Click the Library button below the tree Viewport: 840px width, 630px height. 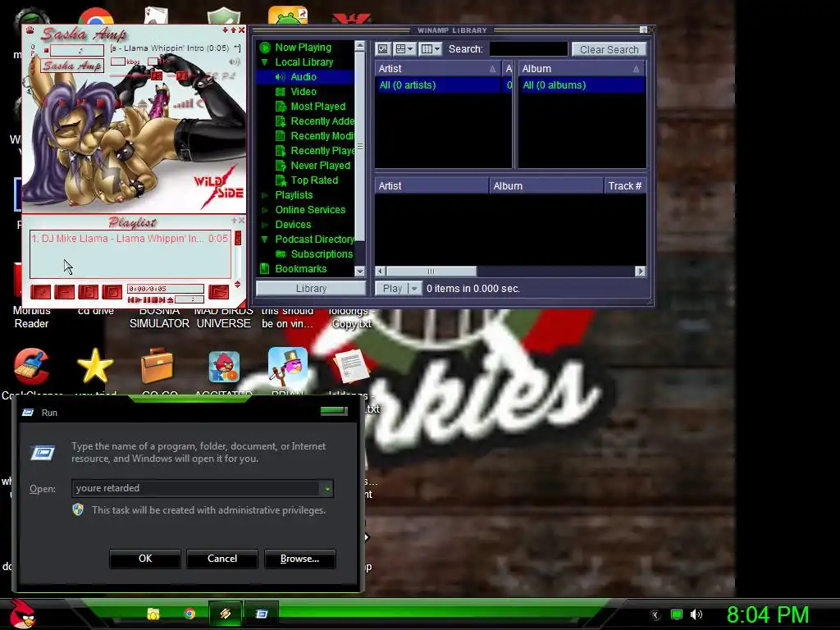tap(311, 288)
